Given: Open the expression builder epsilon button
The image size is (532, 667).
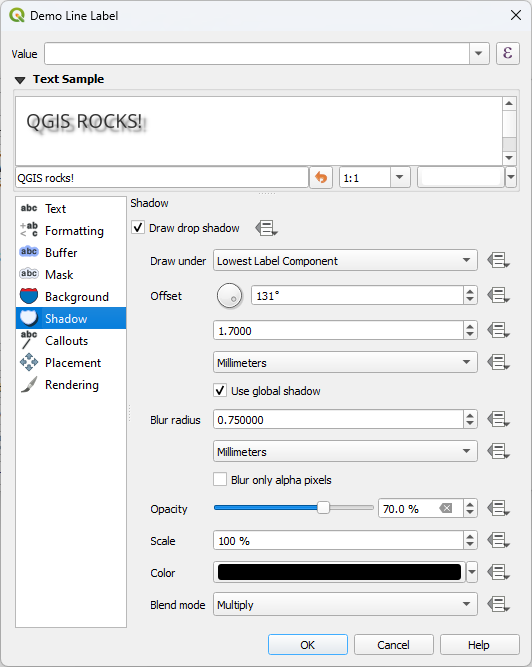Looking at the screenshot, I should [x=508, y=54].
